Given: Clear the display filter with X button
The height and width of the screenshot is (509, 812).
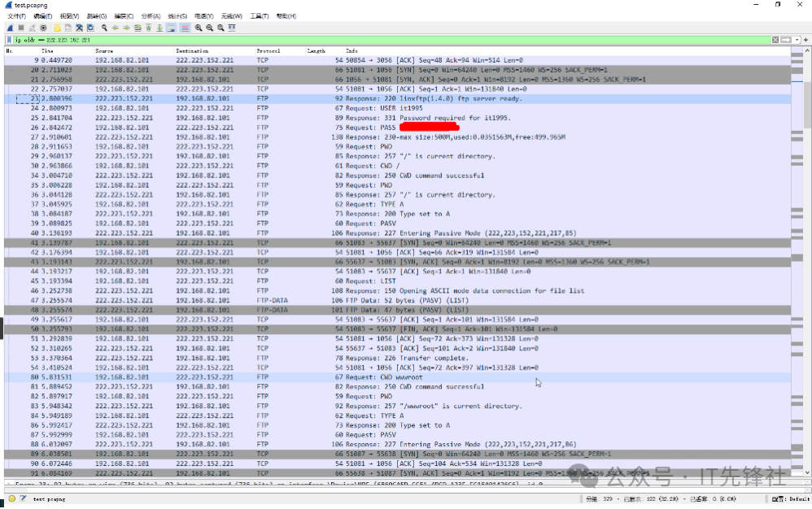Looking at the screenshot, I should pos(775,39).
